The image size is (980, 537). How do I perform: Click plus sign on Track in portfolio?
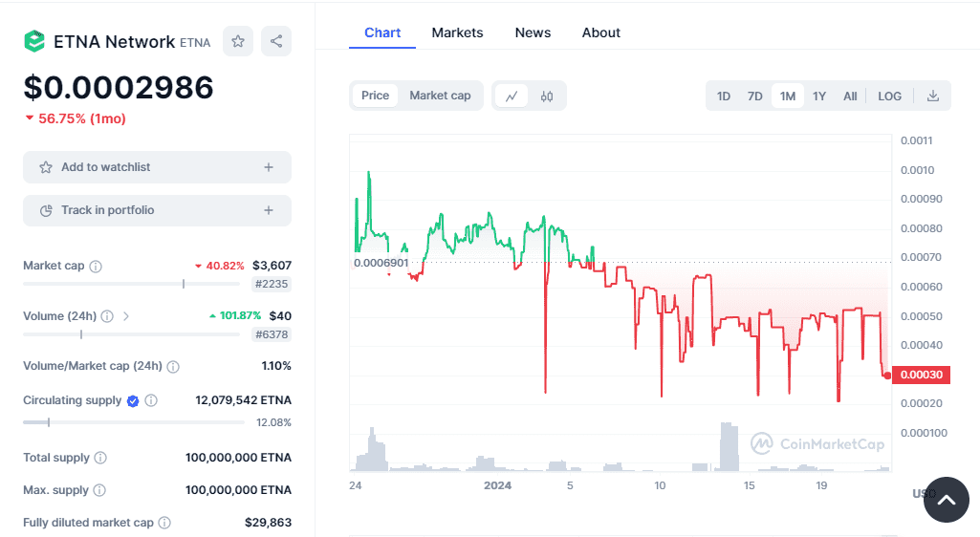pos(269,210)
